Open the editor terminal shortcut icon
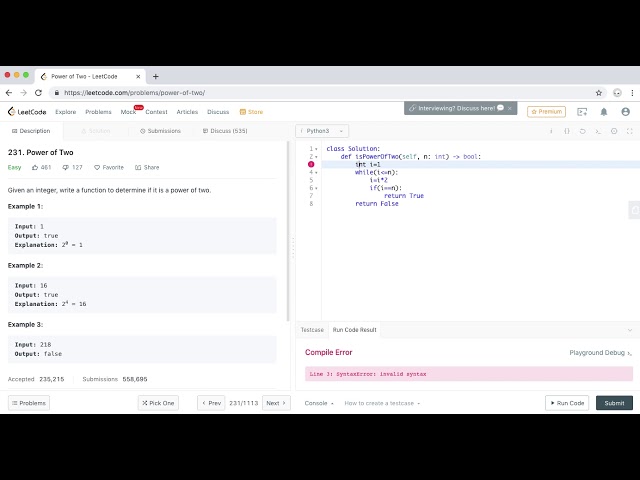 pos(598,131)
